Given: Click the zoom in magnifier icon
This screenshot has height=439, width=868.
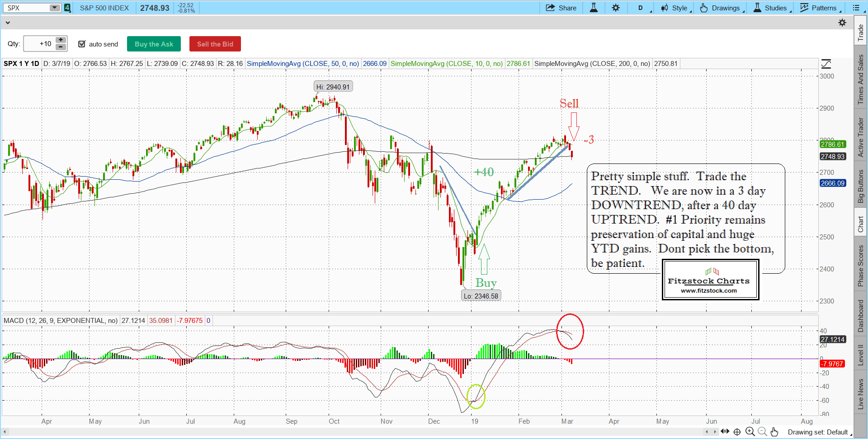Looking at the screenshot, I should [x=750, y=432].
